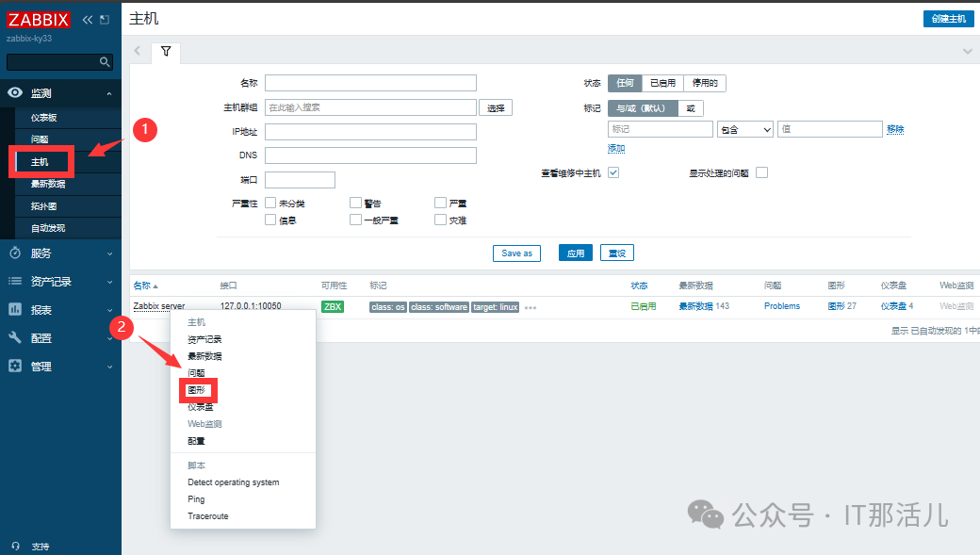Click the 名称 filter input field
Screen dimensions: 980x555
click(x=370, y=83)
